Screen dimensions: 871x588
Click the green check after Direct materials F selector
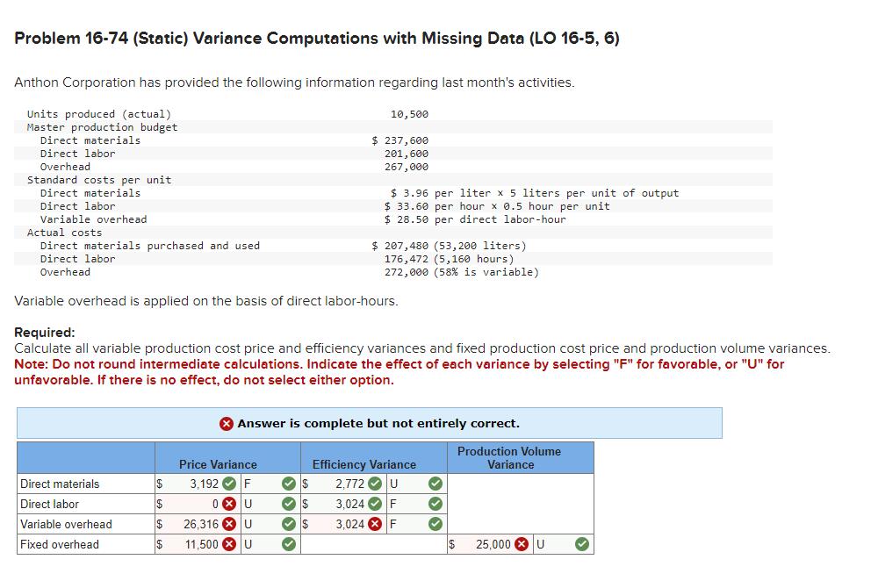tap(289, 484)
